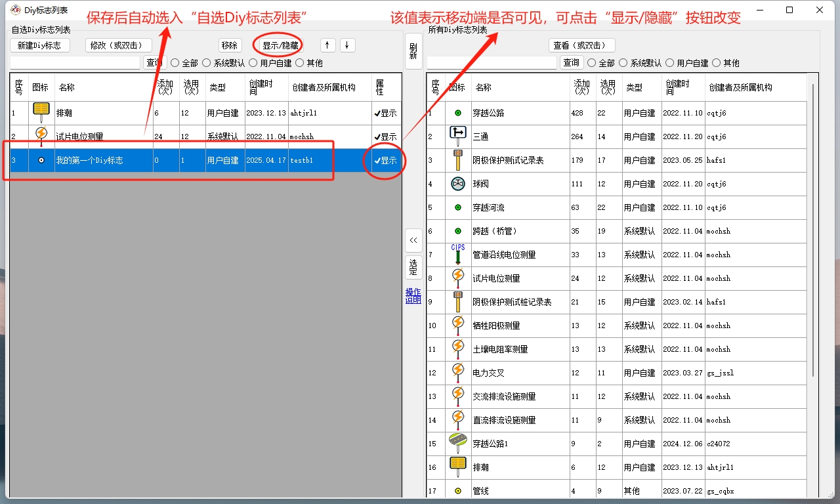The height and width of the screenshot is (504, 840).
Task: Click the << move-to-left button
Action: pyautogui.click(x=413, y=240)
